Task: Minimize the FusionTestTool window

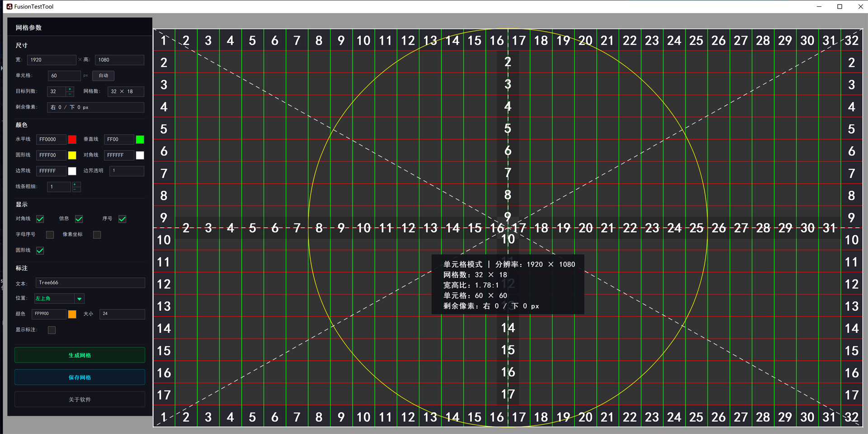Action: click(x=819, y=6)
